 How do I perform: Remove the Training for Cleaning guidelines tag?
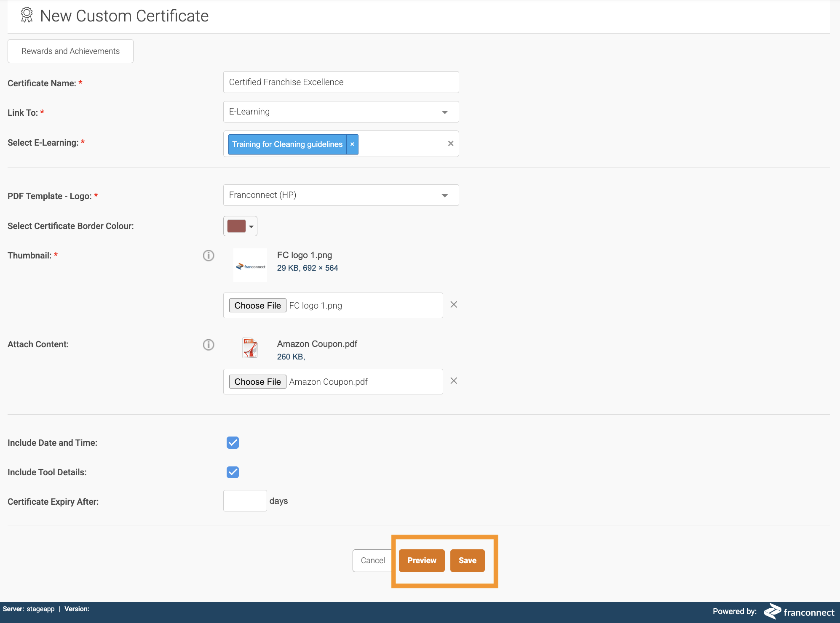coord(352,144)
